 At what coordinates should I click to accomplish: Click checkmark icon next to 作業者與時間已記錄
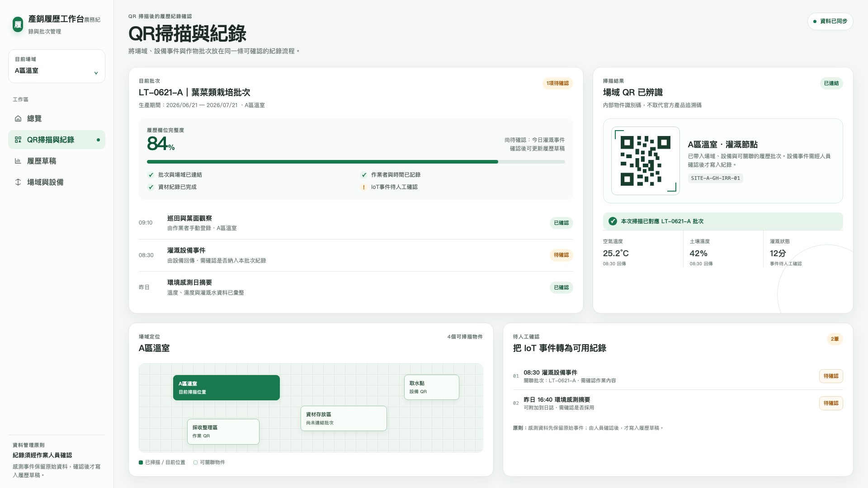(x=364, y=175)
